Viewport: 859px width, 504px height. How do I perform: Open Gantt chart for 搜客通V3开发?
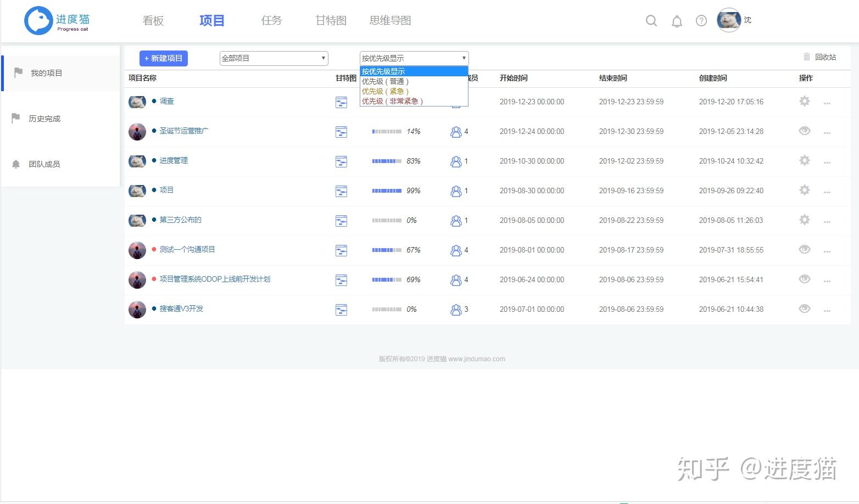coord(341,310)
